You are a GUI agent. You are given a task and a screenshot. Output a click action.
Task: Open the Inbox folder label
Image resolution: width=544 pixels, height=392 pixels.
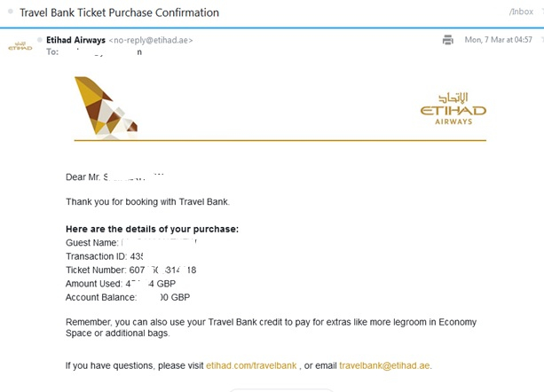pos(521,12)
